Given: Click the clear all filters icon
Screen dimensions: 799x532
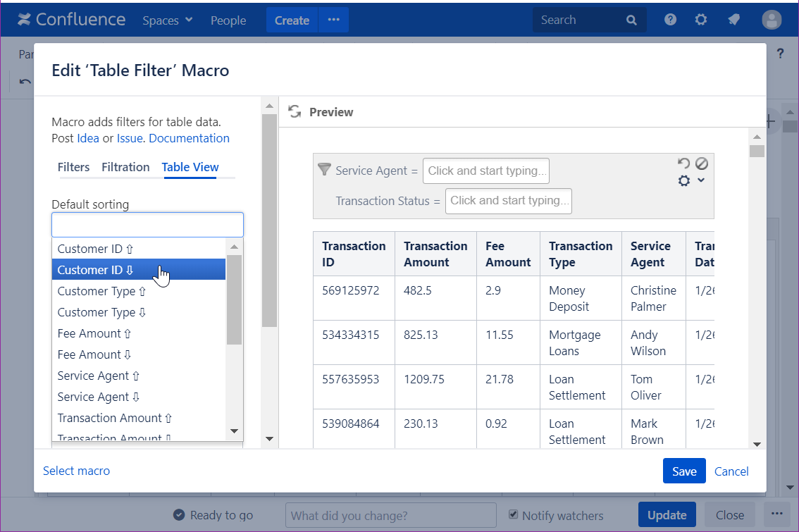Looking at the screenshot, I should (x=701, y=164).
